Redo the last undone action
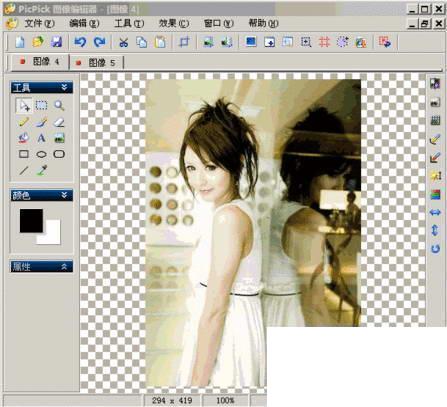447x407 pixels. pos(99,42)
